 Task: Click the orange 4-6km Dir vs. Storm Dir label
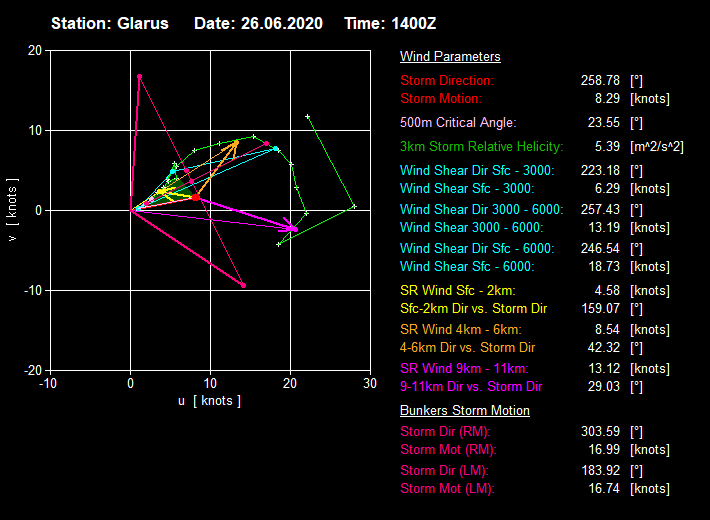468,347
